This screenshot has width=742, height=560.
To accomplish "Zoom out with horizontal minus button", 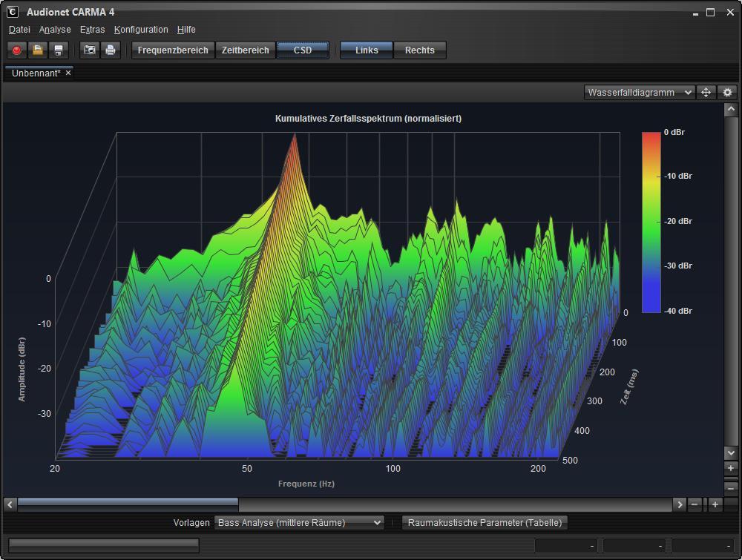I will point(695,504).
